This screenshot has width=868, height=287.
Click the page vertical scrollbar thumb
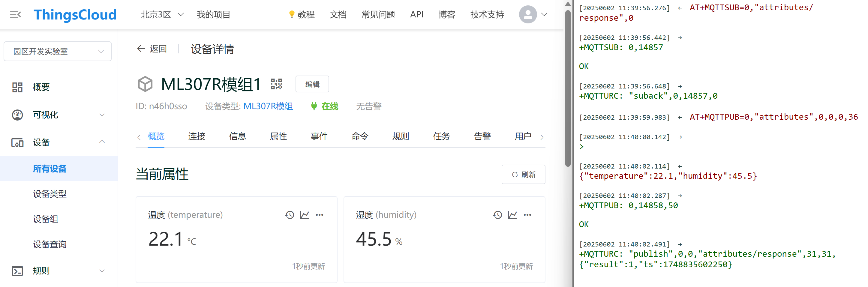pos(568,88)
